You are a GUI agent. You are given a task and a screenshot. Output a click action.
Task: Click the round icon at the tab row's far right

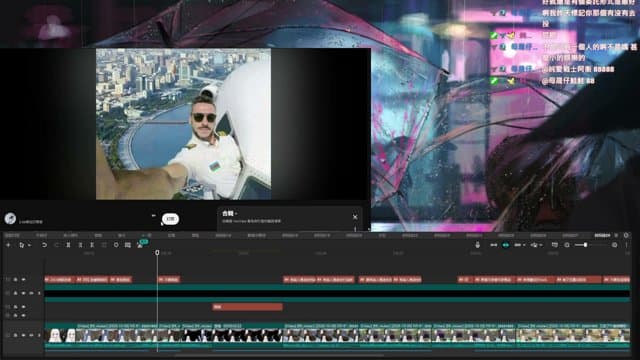pos(626,236)
